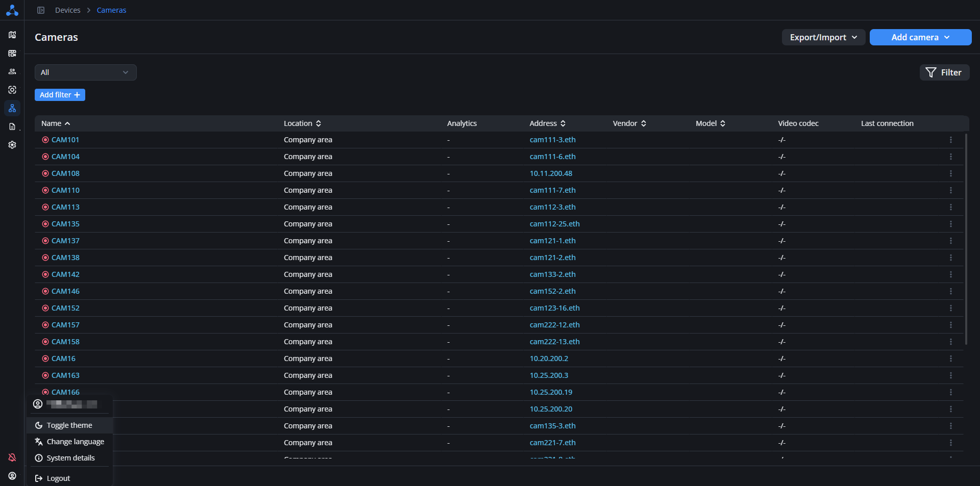
Task: Open the three-dot menu for CAM101
Action: pyautogui.click(x=950, y=140)
